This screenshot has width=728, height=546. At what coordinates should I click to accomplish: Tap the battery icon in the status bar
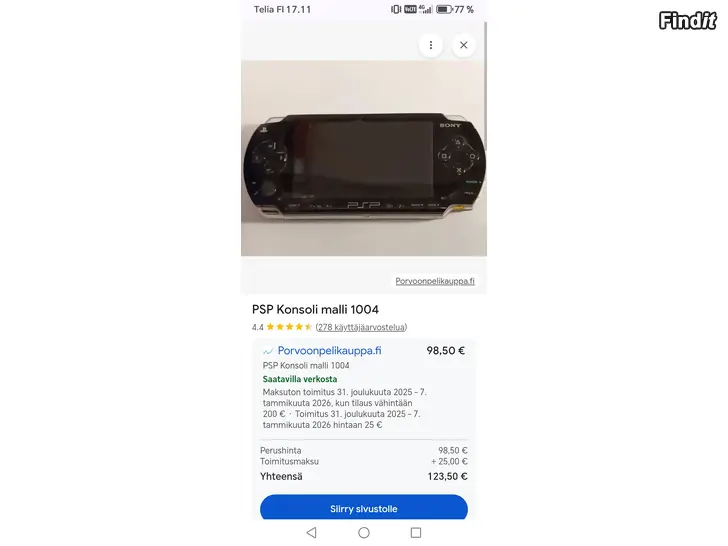point(444,9)
